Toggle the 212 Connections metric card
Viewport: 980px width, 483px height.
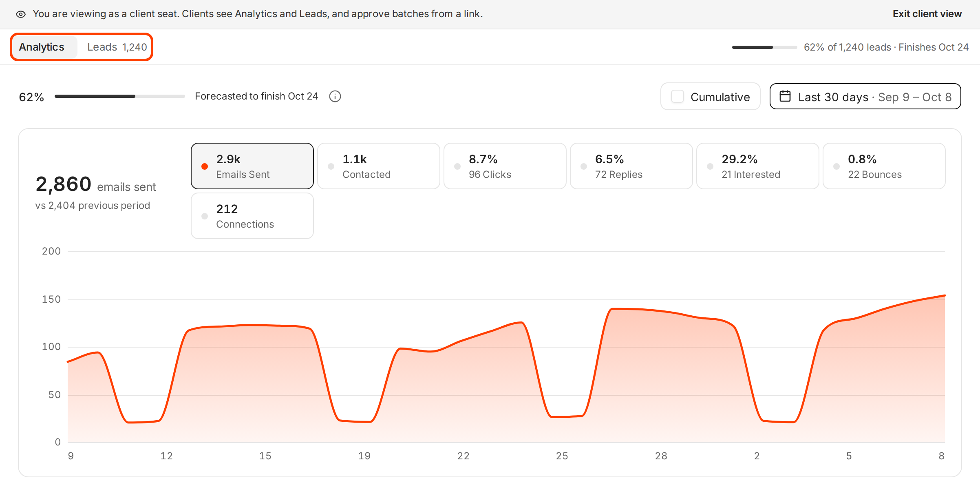(252, 216)
